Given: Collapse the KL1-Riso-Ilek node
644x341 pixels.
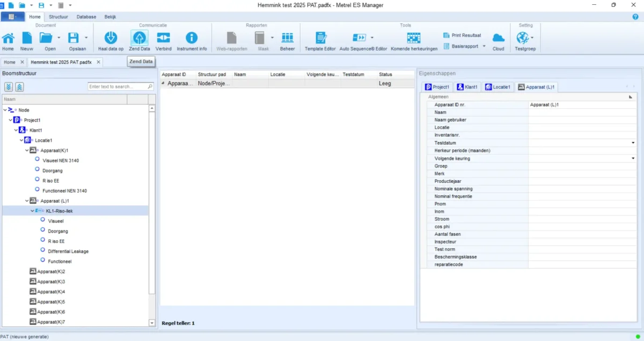Looking at the screenshot, I should point(32,211).
